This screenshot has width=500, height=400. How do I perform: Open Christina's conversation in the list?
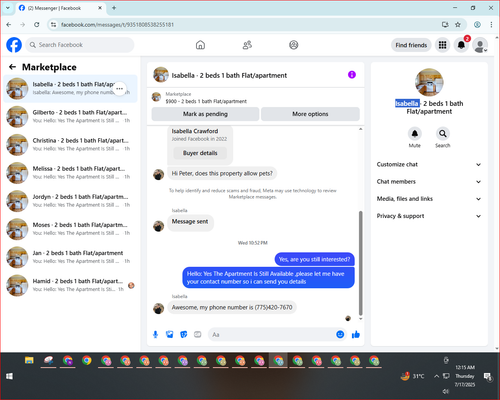70,145
